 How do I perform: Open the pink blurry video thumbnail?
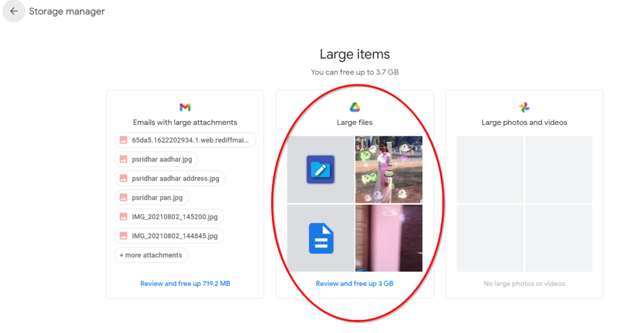[389, 238]
